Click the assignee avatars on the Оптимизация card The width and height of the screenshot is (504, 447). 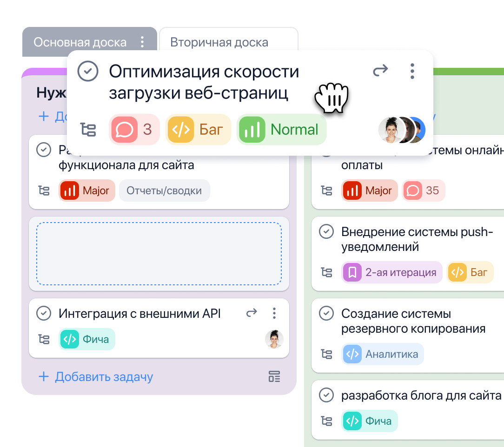pyautogui.click(x=402, y=130)
